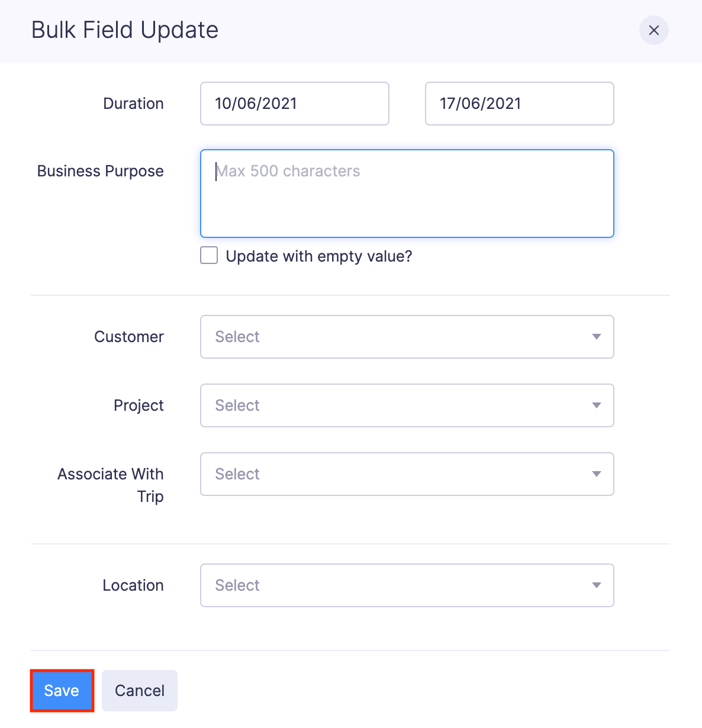Click the X icon in the dialog header
This screenshot has height=728, width=702.
click(x=654, y=30)
